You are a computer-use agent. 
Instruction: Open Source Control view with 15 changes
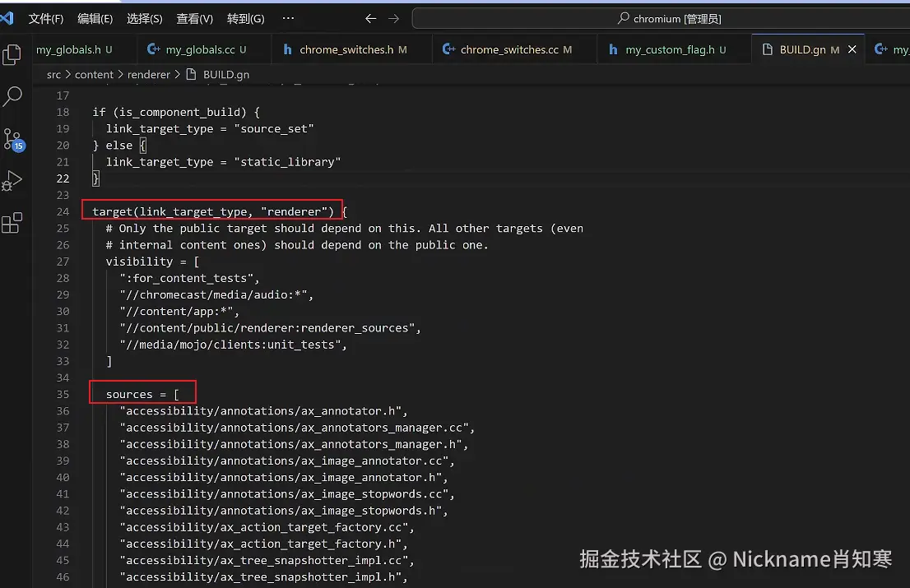coord(13,139)
